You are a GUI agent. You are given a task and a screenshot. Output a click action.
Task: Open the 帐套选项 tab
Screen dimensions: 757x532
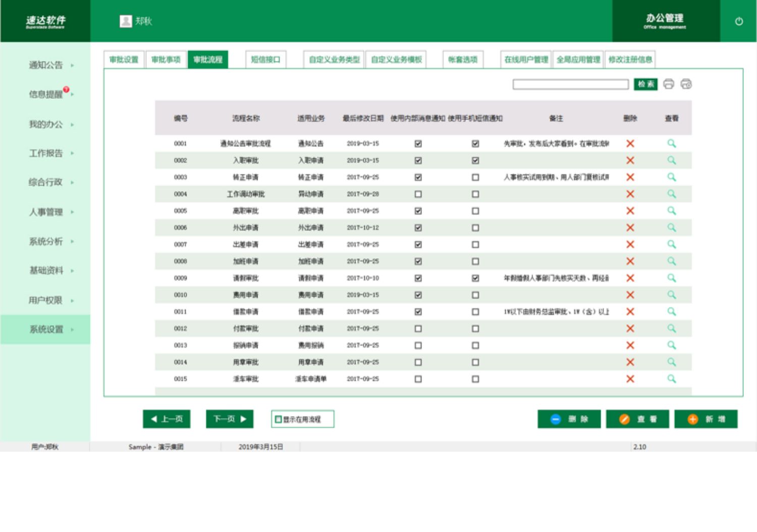(x=463, y=60)
